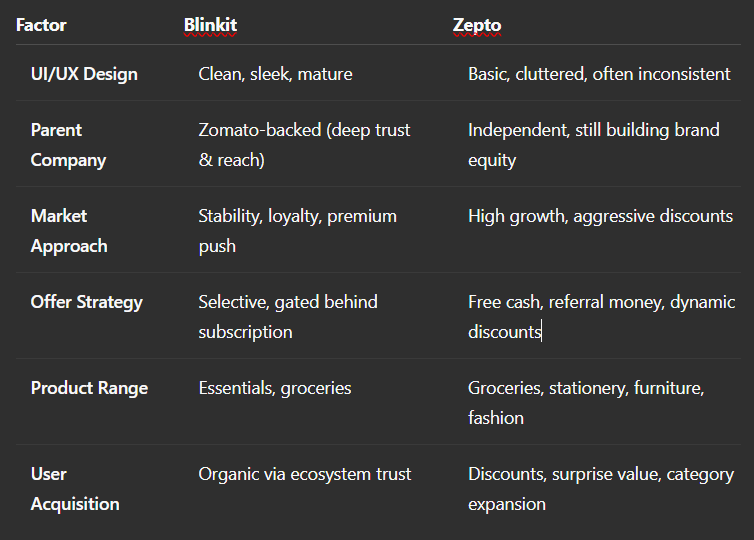The height and width of the screenshot is (540, 754).
Task: Click the Blinkit column header
Action: coord(210,23)
